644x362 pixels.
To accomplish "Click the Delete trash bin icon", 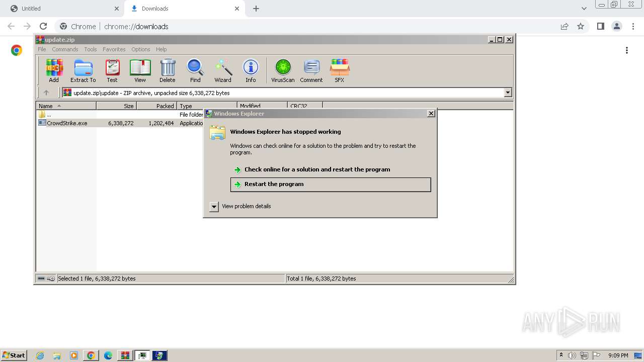I will [x=168, y=70].
